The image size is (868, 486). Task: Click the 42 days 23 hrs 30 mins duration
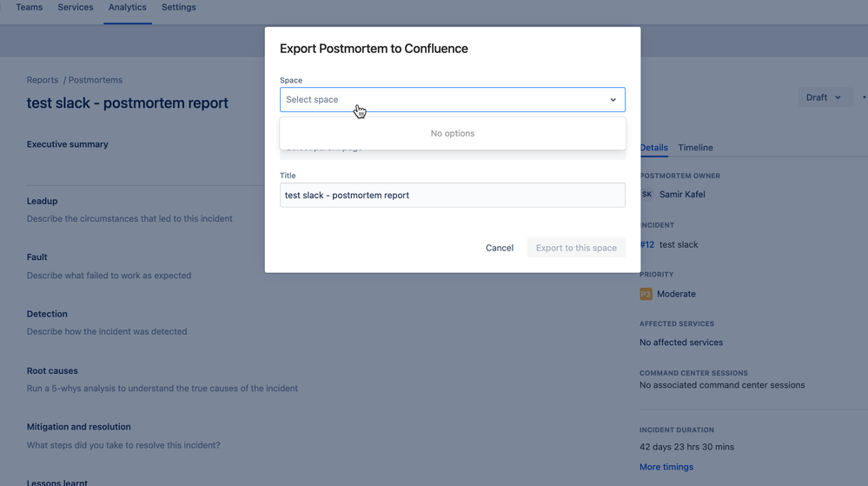point(686,447)
